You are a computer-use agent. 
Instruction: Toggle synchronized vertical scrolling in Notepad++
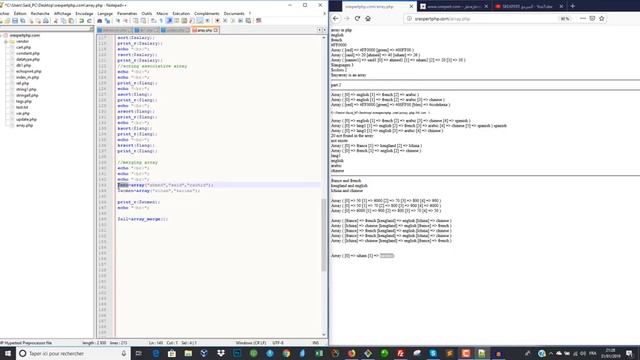(136, 21)
